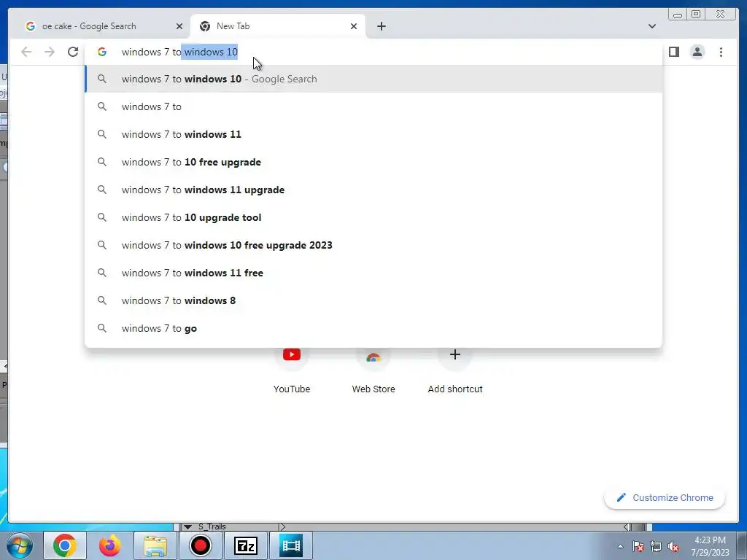This screenshot has height=560, width=747.
Task: Click the search icon beside 'windows 7 to go'
Action: 102,328
